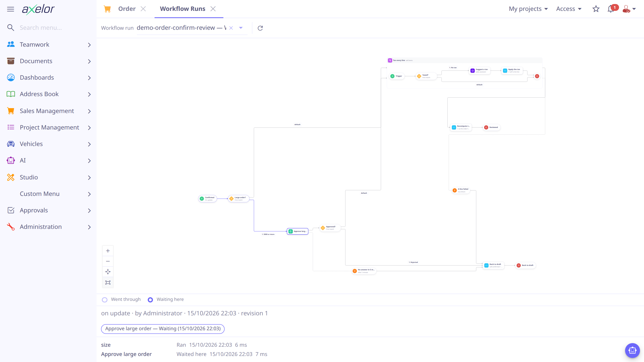Expand the Teamwork menu chevron
The width and height of the screenshot is (644, 362).
(89, 45)
